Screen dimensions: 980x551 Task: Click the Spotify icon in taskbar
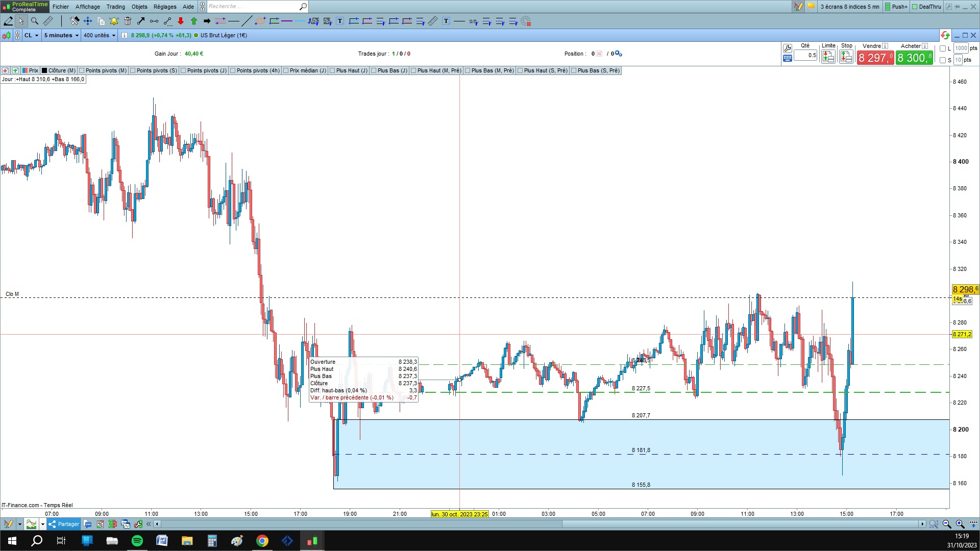137,541
